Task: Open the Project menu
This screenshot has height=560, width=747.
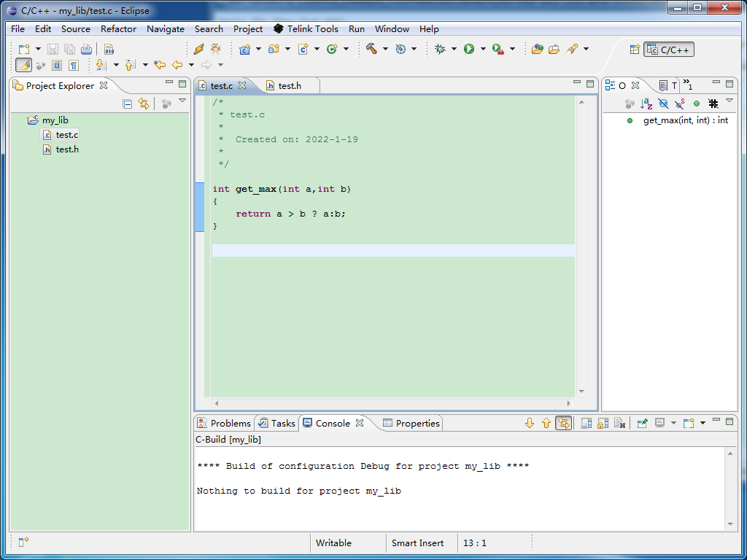Action: 248,29
